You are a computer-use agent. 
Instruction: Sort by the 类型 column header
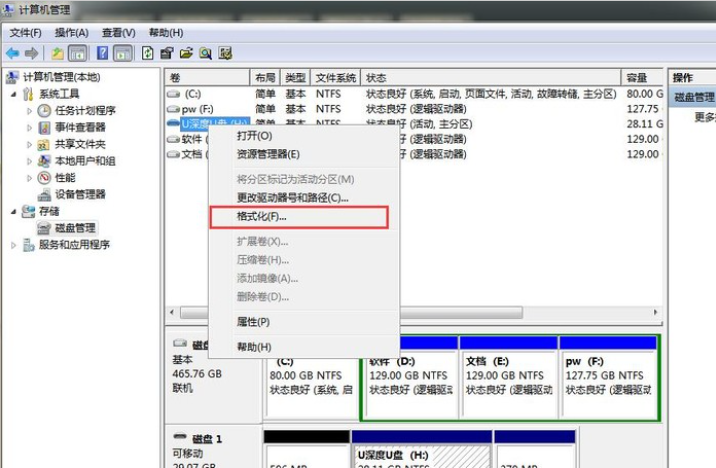click(295, 78)
